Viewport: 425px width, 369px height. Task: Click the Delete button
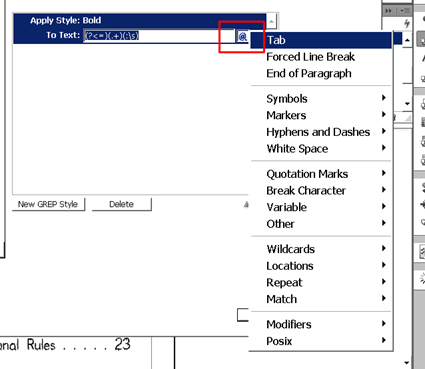121,204
